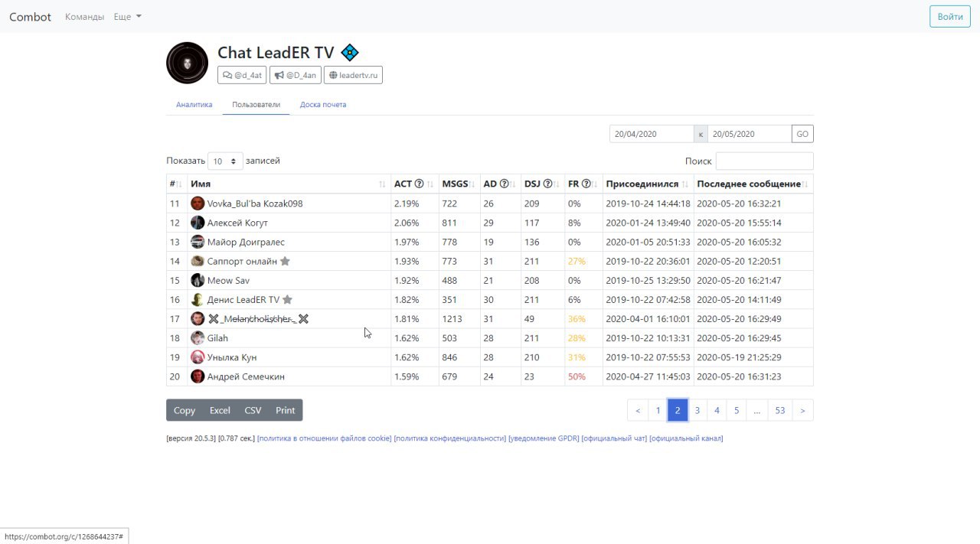This screenshot has height=544, width=980.
Task: Go to the next page arrow
Action: (802, 410)
